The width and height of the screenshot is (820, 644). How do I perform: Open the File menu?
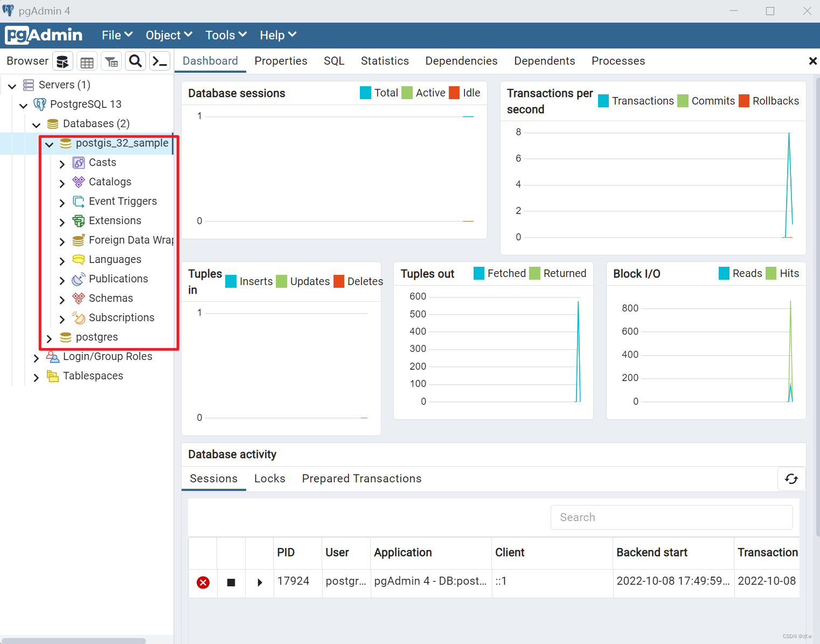tap(117, 35)
